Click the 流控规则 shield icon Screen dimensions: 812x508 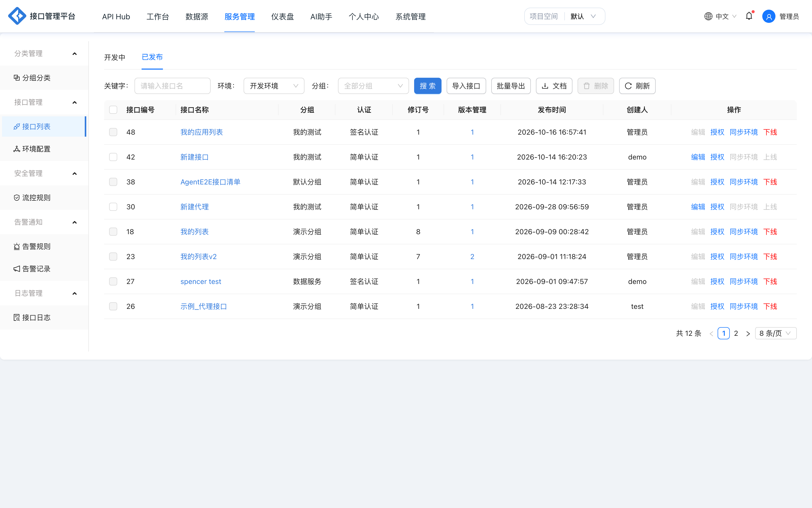click(16, 198)
